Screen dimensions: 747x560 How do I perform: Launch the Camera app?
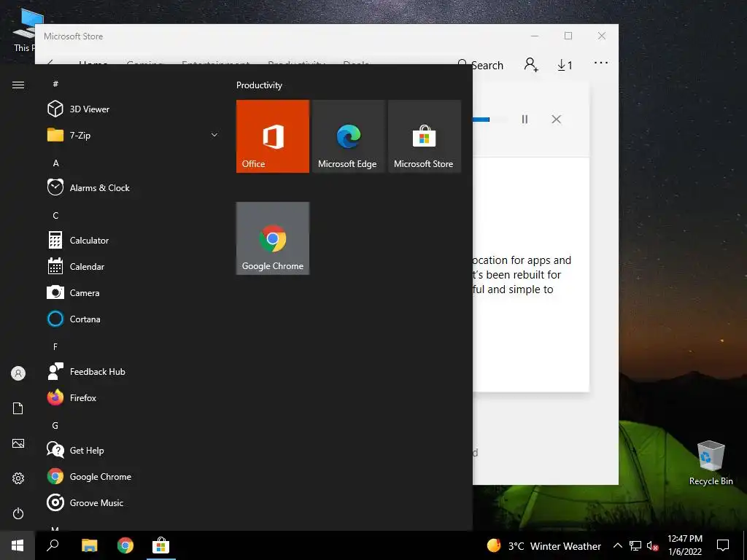pos(131,292)
